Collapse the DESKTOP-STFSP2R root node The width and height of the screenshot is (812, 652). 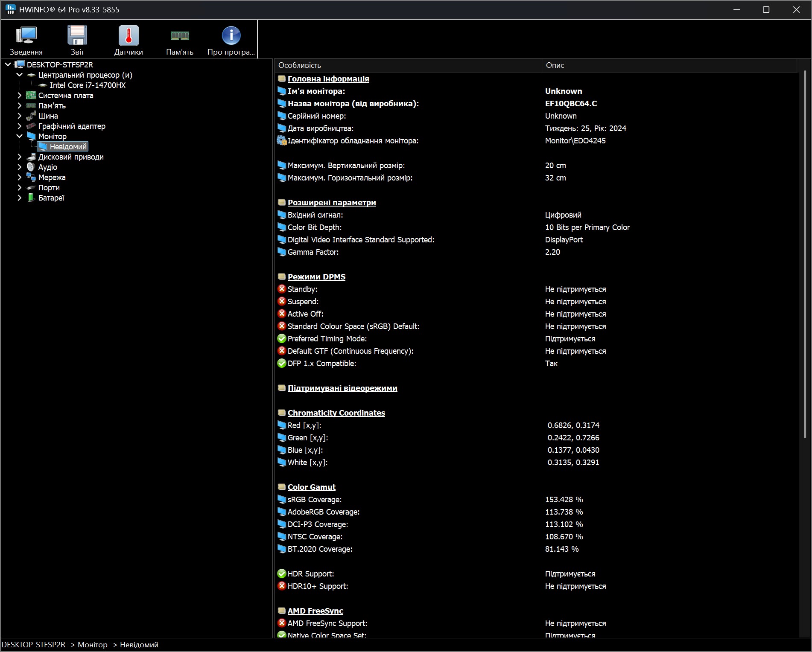point(8,64)
